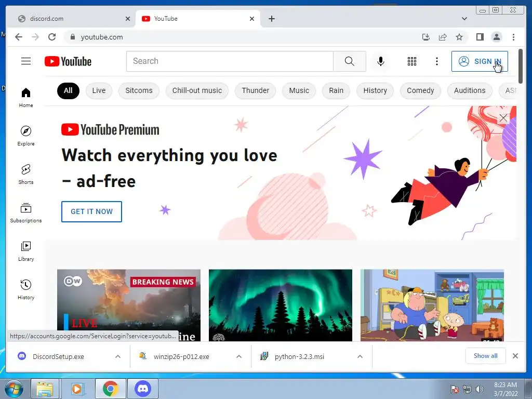Viewport: 532px width, 399px height.
Task: Select the Rain filter chip
Action: [336, 90]
